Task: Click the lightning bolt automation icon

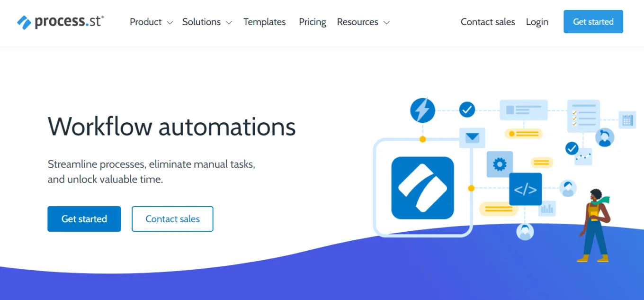Action: coord(422,110)
